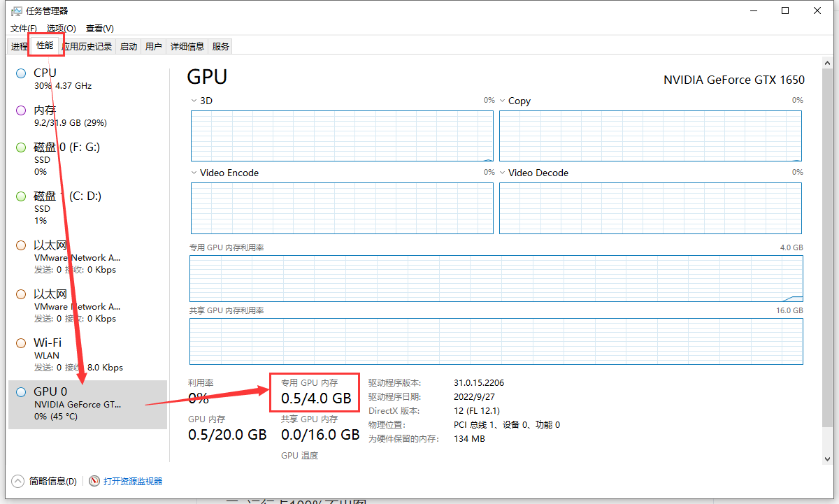Image resolution: width=839 pixels, height=504 pixels.
Task: Click the 共享 GPU 内存利用率 graph
Action: 496,341
